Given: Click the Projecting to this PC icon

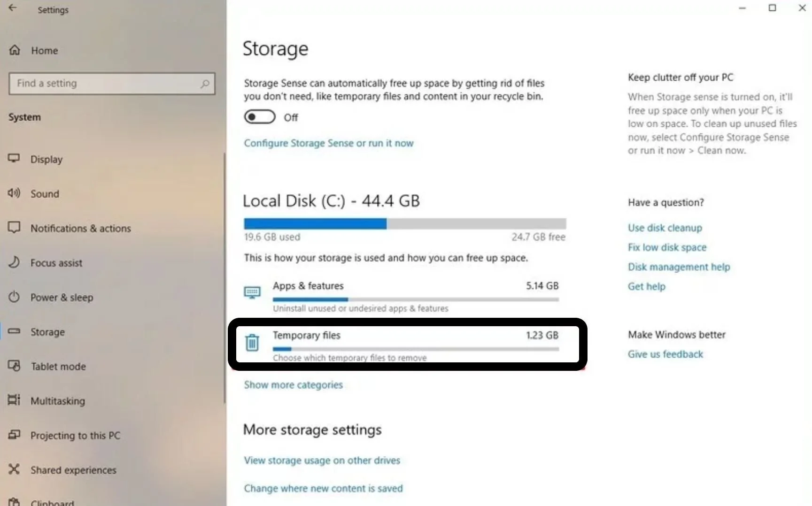Looking at the screenshot, I should coord(14,435).
